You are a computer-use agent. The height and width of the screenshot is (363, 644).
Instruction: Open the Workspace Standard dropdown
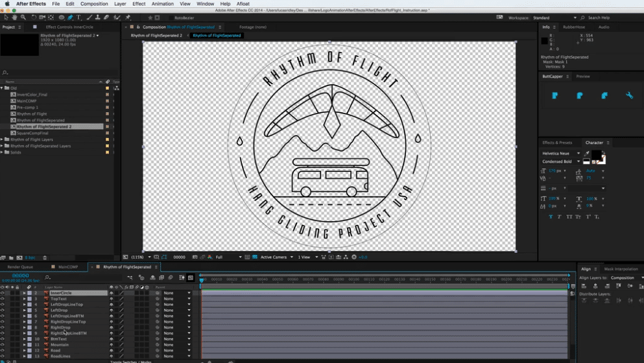pyautogui.click(x=555, y=18)
